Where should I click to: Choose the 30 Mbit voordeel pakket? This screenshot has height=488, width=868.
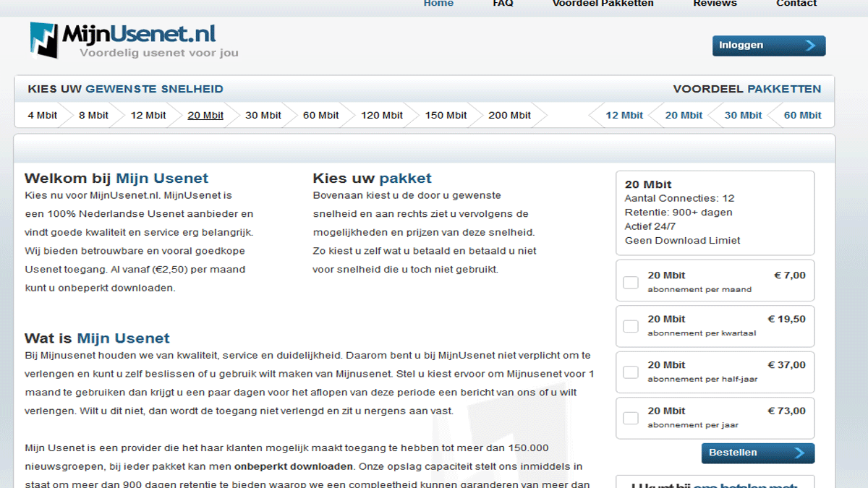tap(743, 115)
